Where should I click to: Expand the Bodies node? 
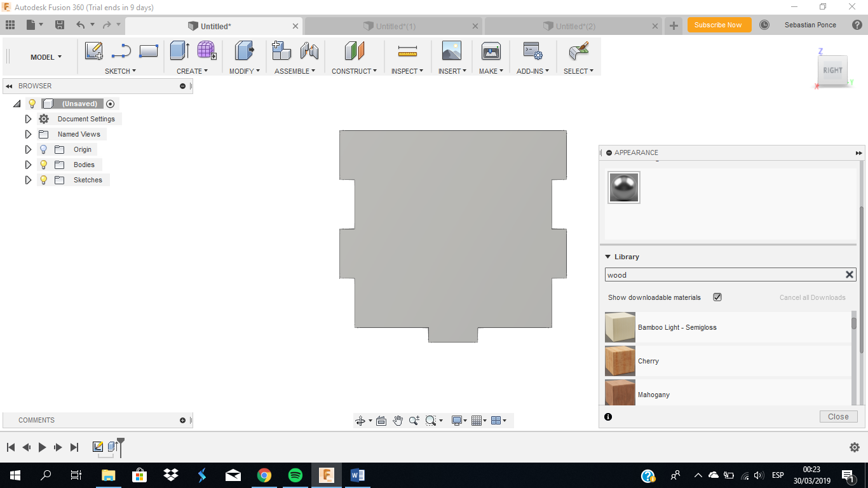pyautogui.click(x=28, y=165)
